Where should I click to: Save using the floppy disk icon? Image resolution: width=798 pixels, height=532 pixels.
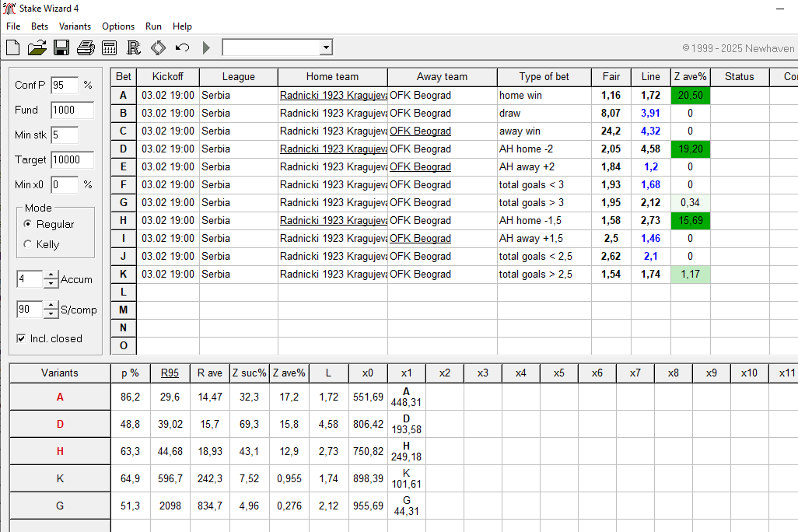click(x=61, y=48)
